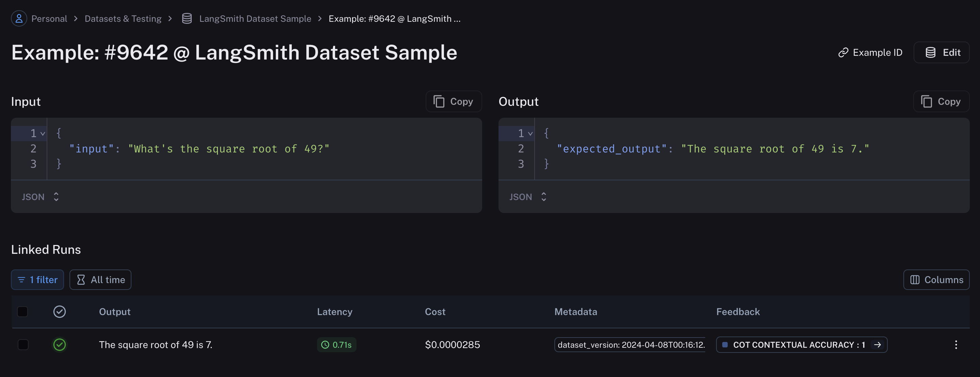The image size is (980, 377).
Task: Click the Metadata column header
Action: (575, 312)
